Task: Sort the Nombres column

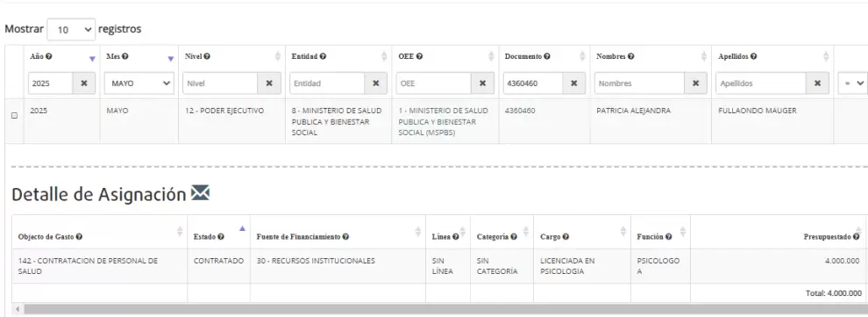Action: tap(704, 56)
